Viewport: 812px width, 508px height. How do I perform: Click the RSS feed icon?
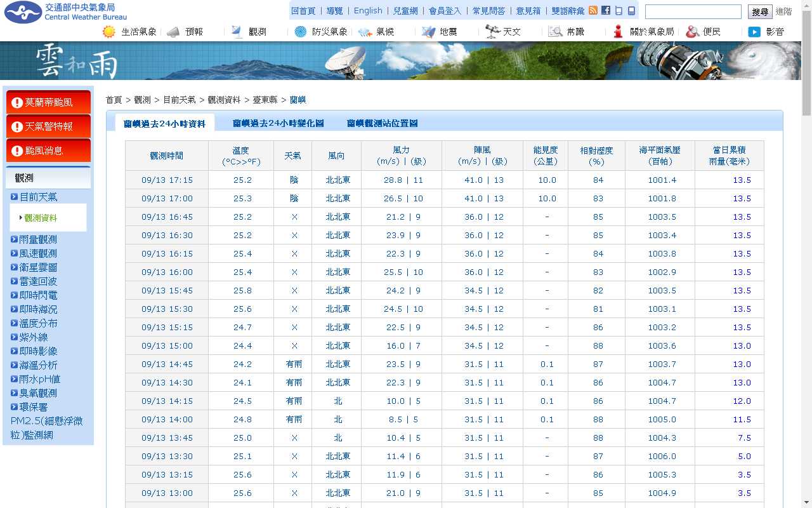tap(593, 10)
